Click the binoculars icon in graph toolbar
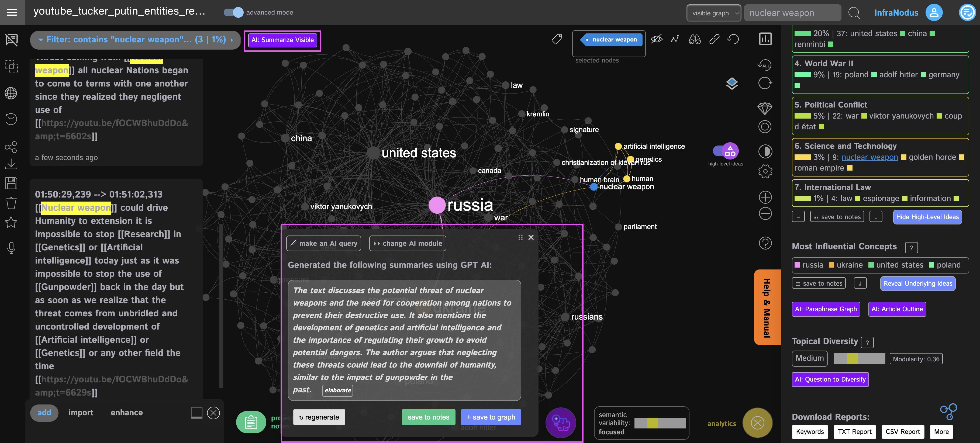This screenshot has width=980, height=443. pos(694,39)
